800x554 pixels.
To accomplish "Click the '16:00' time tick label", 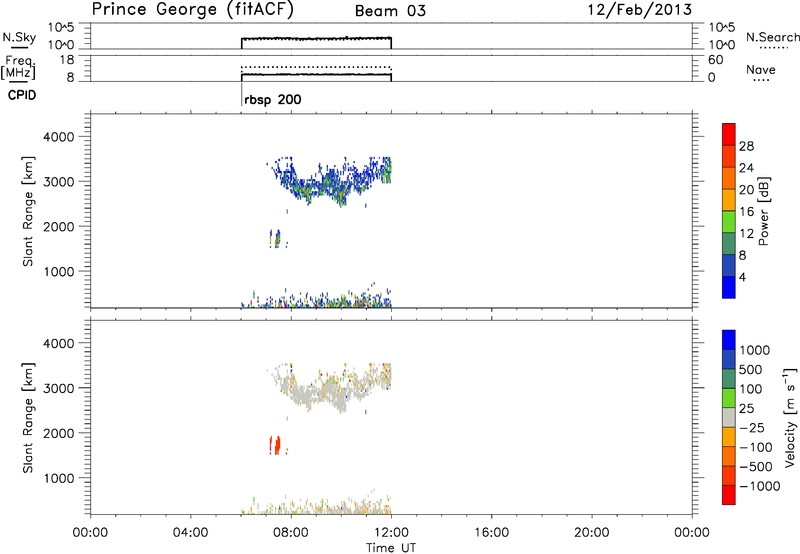I will [491, 533].
